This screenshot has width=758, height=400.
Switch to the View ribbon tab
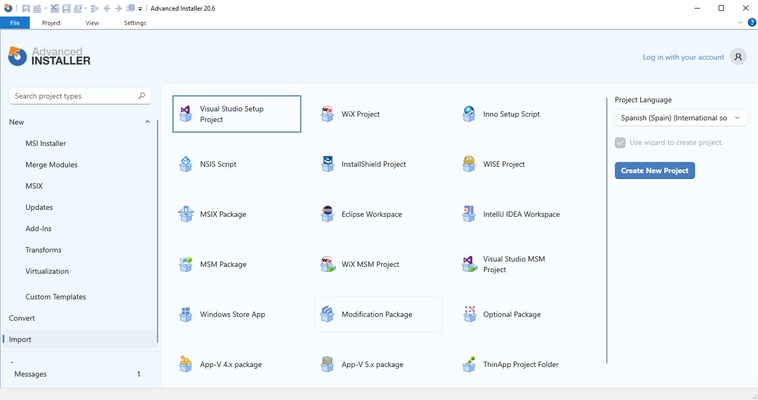[x=92, y=23]
